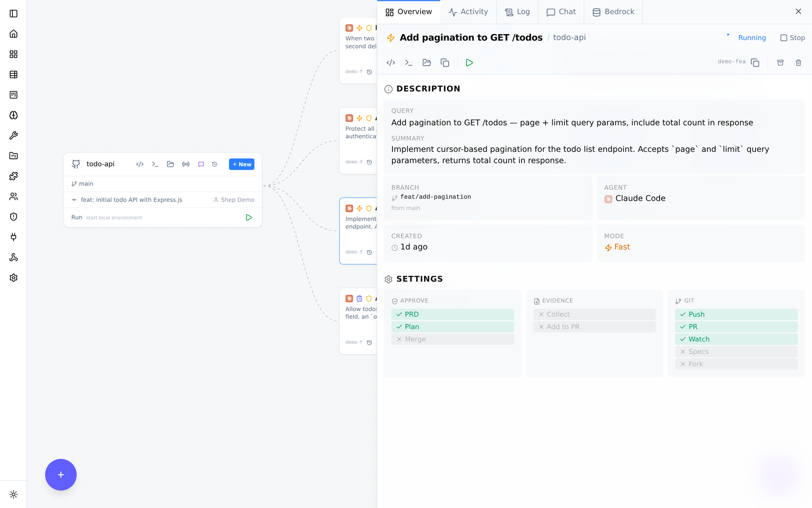Image resolution: width=812 pixels, height=508 pixels.
Task: Enable the Fork git setting
Action: (x=736, y=364)
